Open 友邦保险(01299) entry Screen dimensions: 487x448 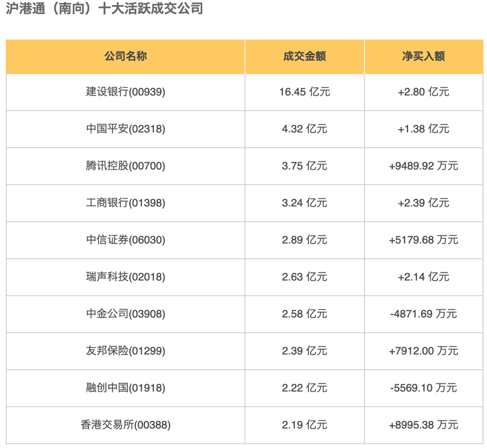click(x=125, y=351)
